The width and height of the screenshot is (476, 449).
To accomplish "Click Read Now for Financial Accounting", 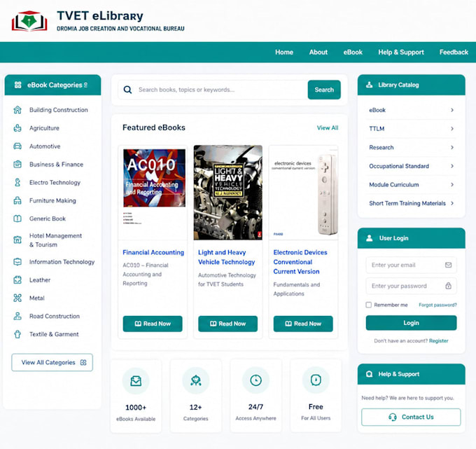I will 153,324.
